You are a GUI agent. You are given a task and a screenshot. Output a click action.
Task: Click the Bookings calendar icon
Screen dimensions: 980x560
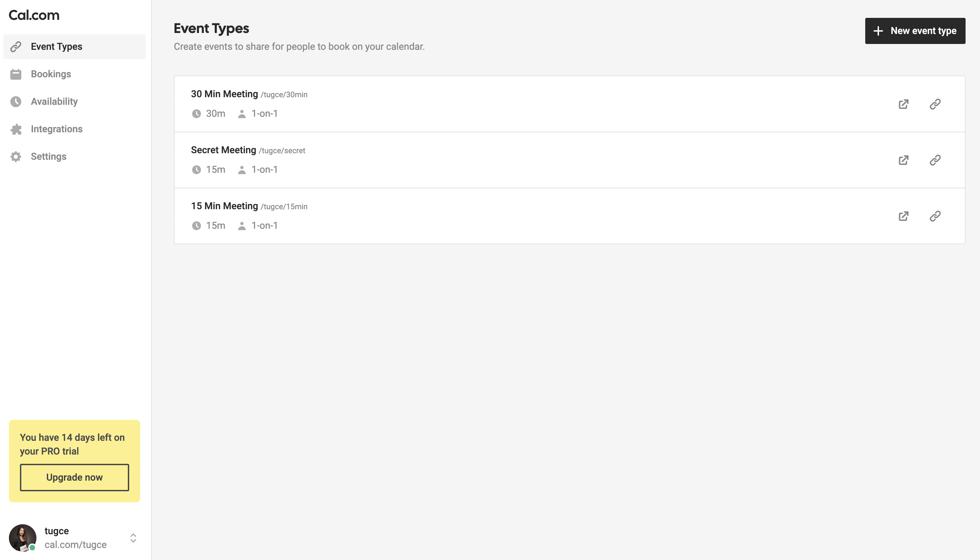click(16, 74)
